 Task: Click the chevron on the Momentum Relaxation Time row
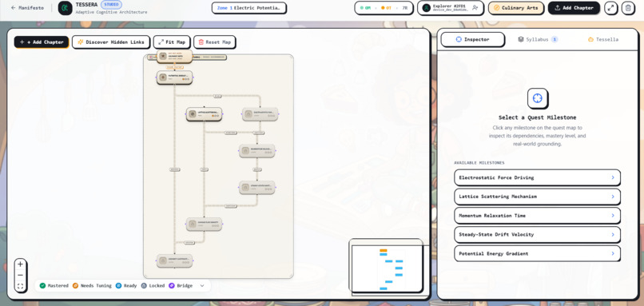tap(612, 215)
